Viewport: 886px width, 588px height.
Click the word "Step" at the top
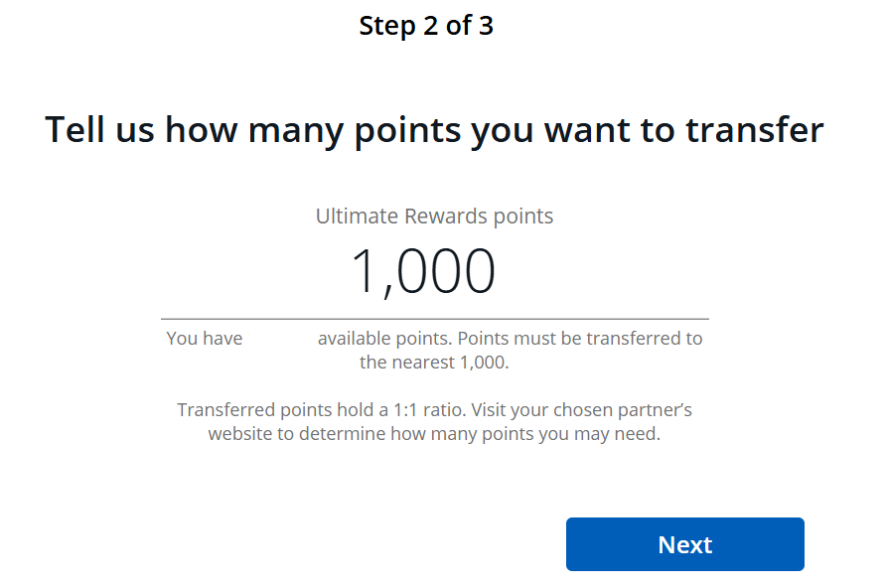[x=388, y=26]
